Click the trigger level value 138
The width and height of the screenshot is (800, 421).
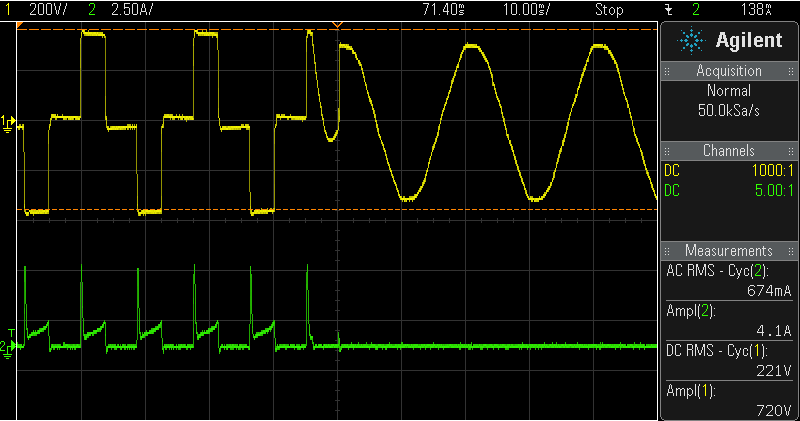[x=756, y=9]
